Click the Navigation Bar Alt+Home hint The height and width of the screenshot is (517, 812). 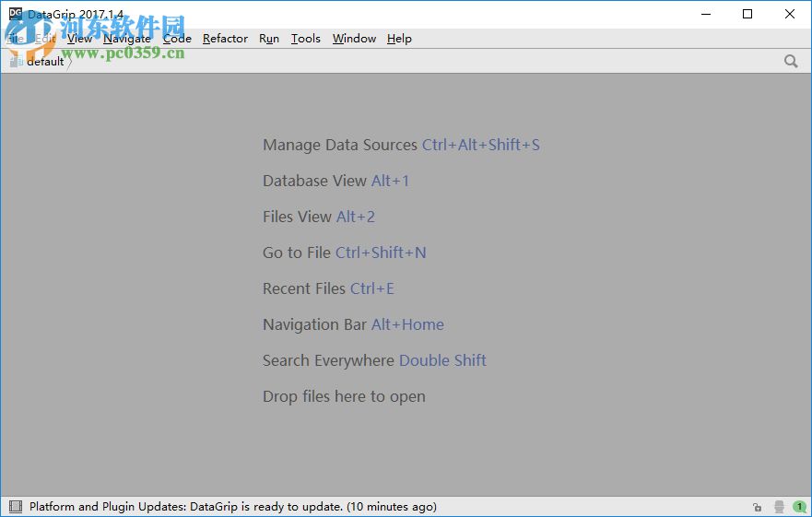[353, 324]
